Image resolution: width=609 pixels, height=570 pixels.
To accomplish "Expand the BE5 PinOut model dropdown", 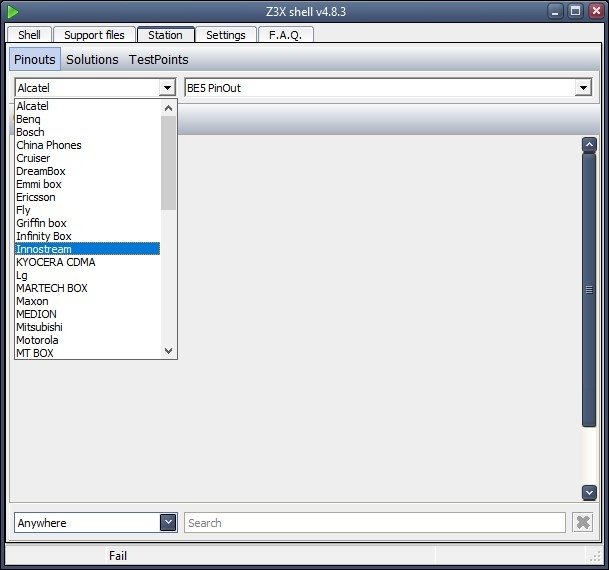I will pyautogui.click(x=583, y=88).
